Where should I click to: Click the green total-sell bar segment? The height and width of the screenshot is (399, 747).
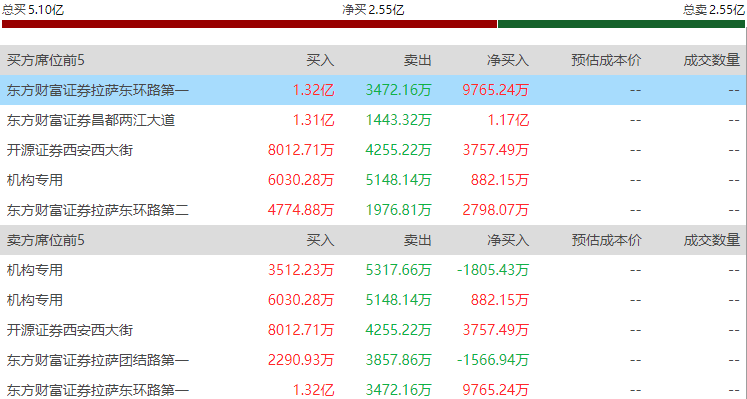[x=621, y=24]
